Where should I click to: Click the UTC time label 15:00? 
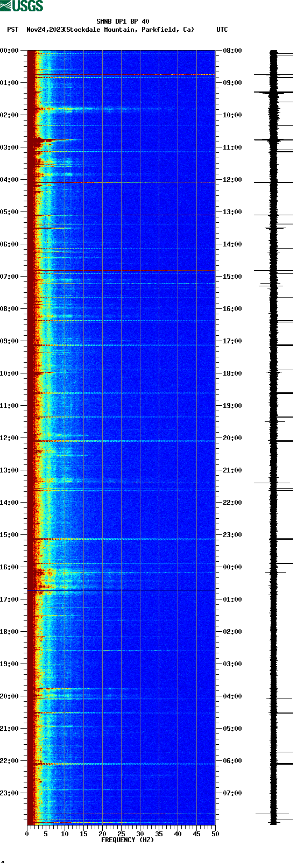pyautogui.click(x=232, y=277)
